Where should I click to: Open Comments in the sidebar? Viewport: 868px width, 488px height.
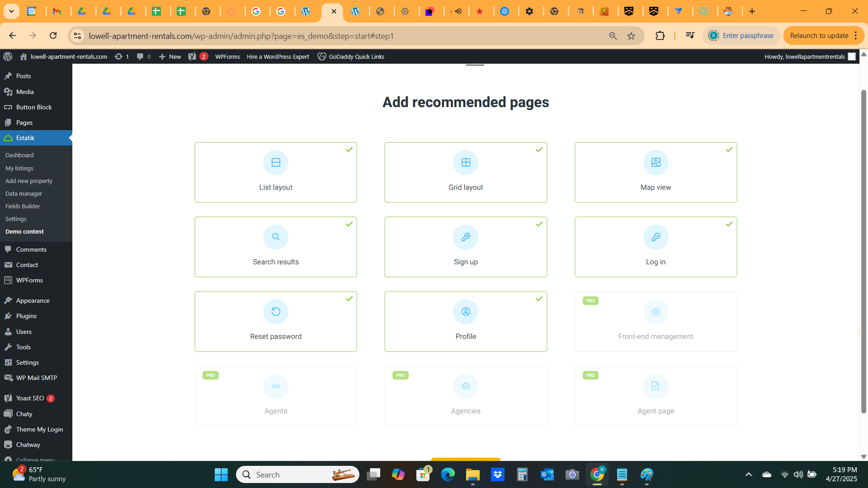[x=36, y=249]
